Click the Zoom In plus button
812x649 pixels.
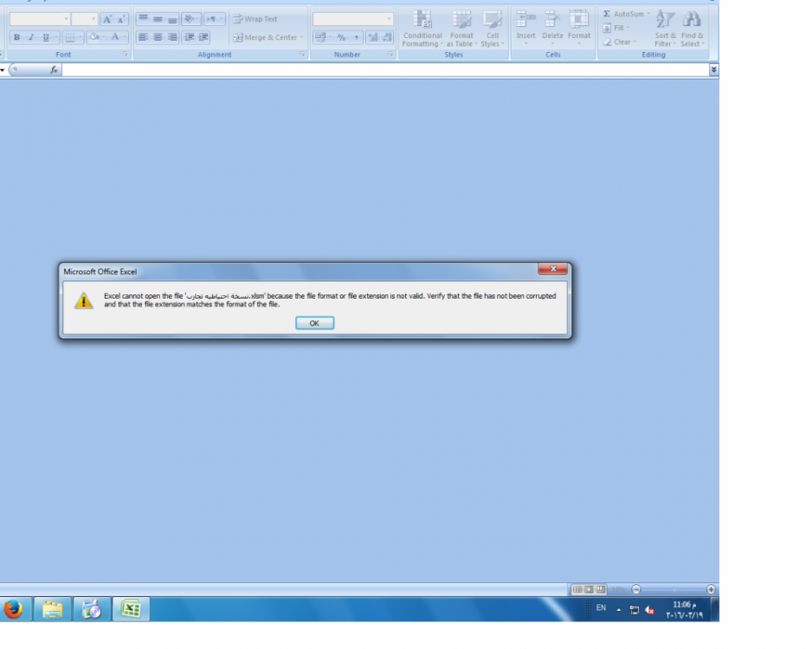pyautogui.click(x=711, y=589)
